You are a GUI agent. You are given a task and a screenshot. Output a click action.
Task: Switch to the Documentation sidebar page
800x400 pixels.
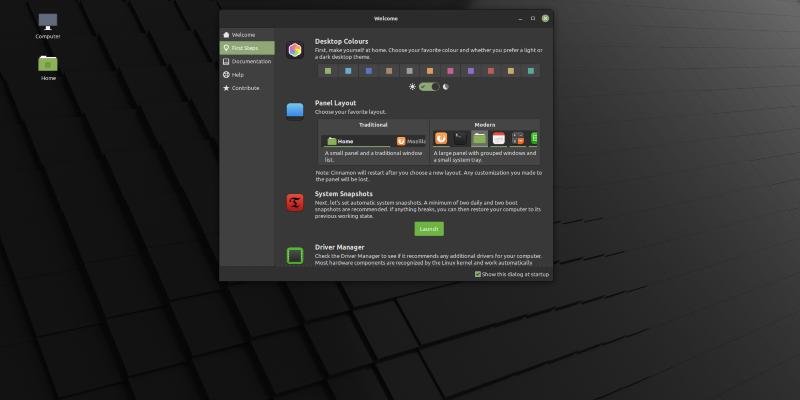coord(250,61)
